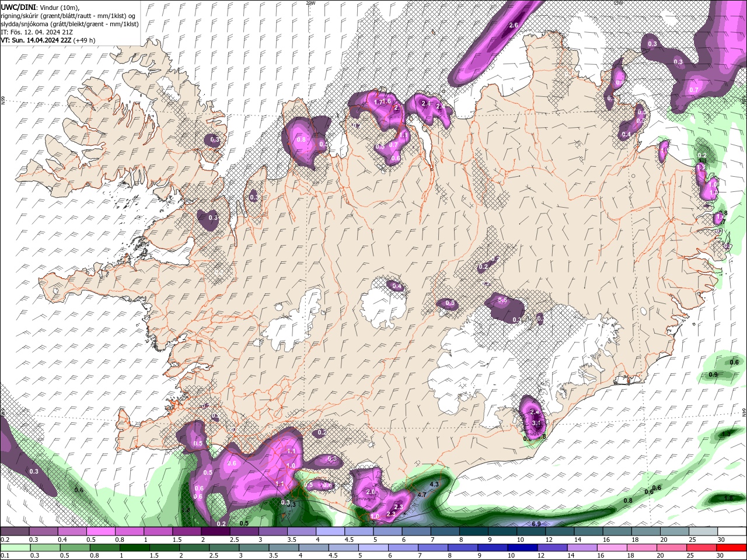747x560 pixels.
Task: Select the dark plum 0.2 swatch in the upper snow scale
Action: pyautogui.click(x=15, y=531)
